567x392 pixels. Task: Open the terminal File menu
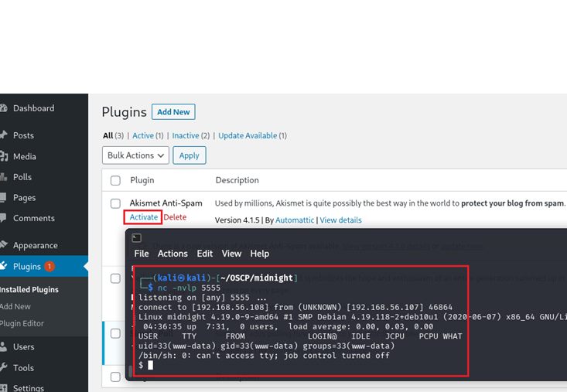coord(142,254)
